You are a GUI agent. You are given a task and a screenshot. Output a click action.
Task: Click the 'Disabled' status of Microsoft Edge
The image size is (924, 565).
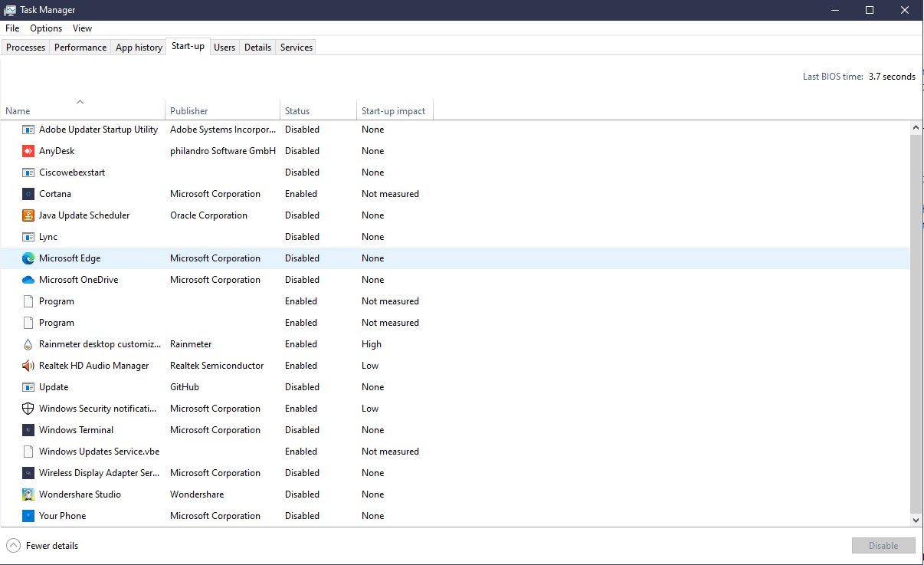302,258
